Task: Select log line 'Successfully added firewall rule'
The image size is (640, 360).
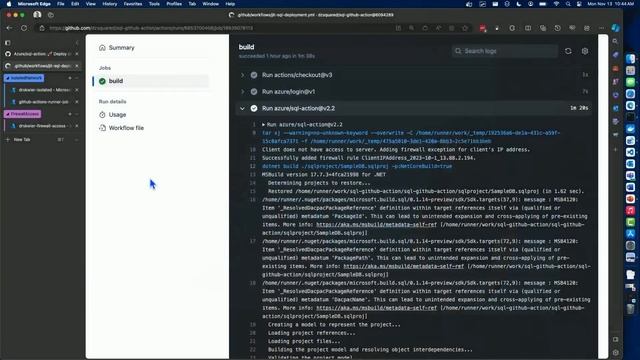Action: 369,158
